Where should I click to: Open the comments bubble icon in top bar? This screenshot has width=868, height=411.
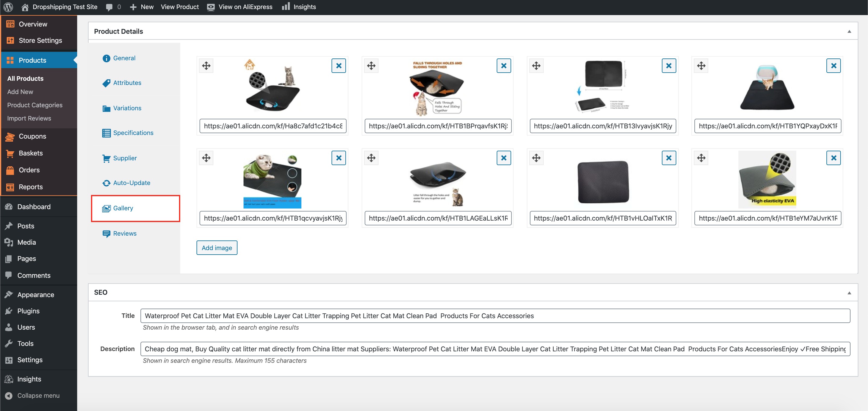click(109, 7)
